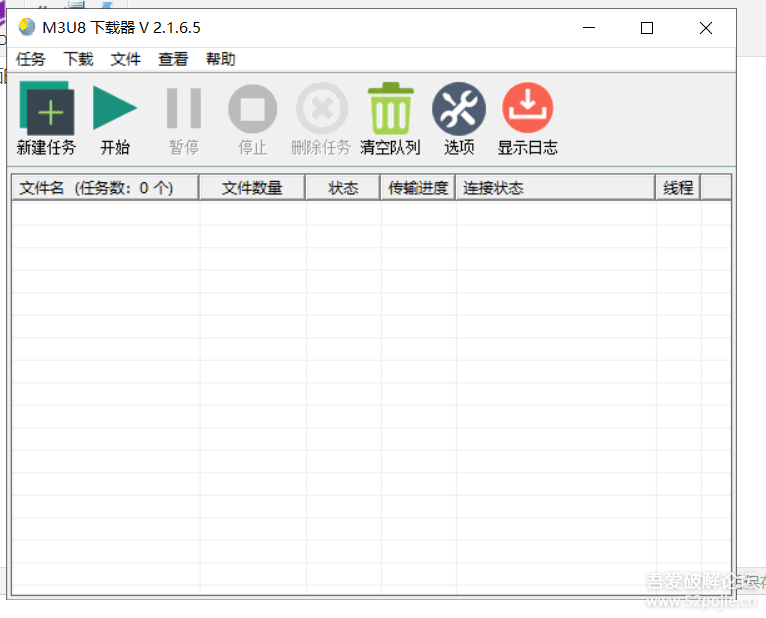Click the M3U8 app icon in title bar

tap(26, 27)
